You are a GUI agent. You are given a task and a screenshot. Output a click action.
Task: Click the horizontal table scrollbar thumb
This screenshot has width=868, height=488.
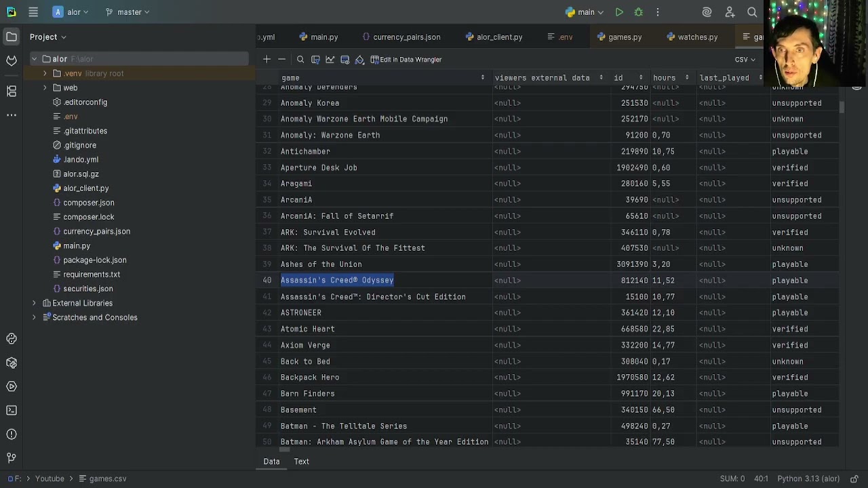[285, 449]
